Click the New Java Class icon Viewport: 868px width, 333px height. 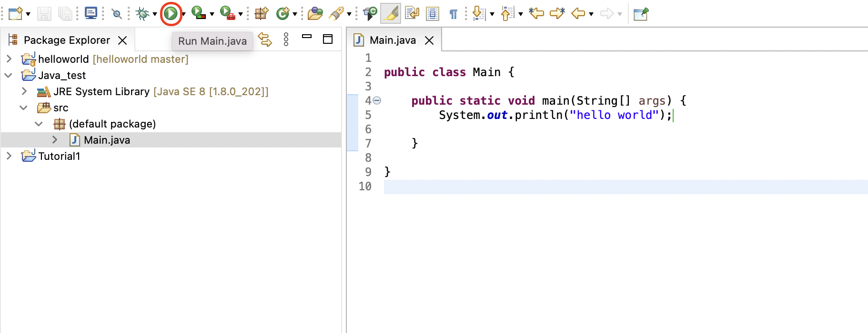(x=283, y=13)
